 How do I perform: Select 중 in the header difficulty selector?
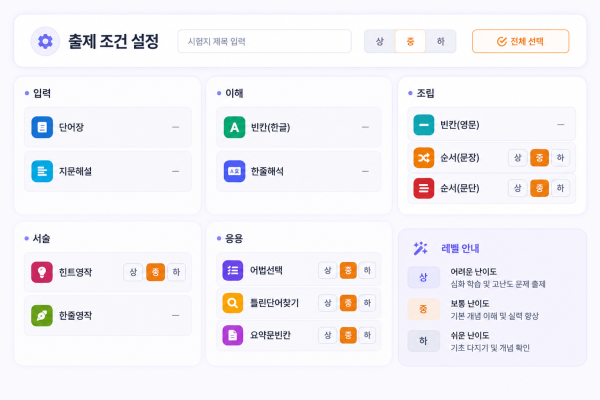click(x=410, y=41)
